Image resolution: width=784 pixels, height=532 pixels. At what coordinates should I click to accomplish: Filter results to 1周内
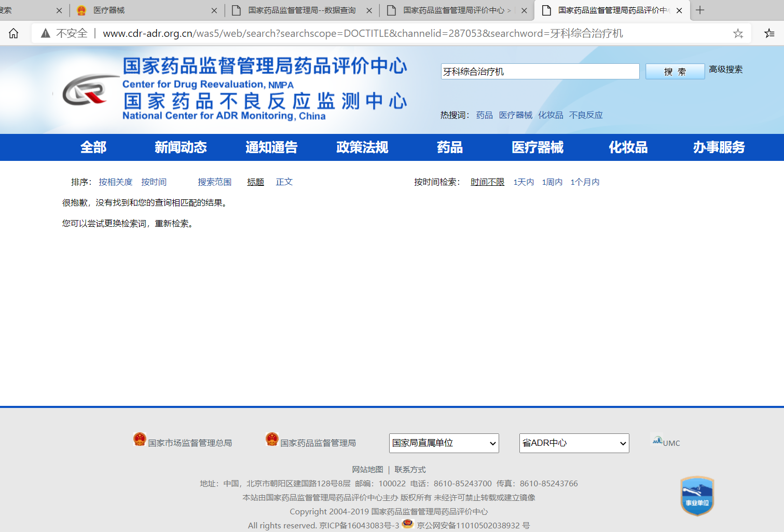pyautogui.click(x=552, y=182)
